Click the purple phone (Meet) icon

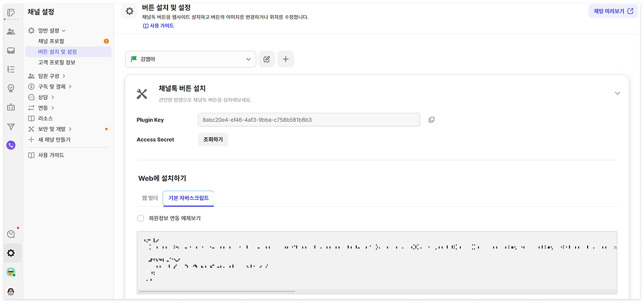pyautogui.click(x=11, y=145)
